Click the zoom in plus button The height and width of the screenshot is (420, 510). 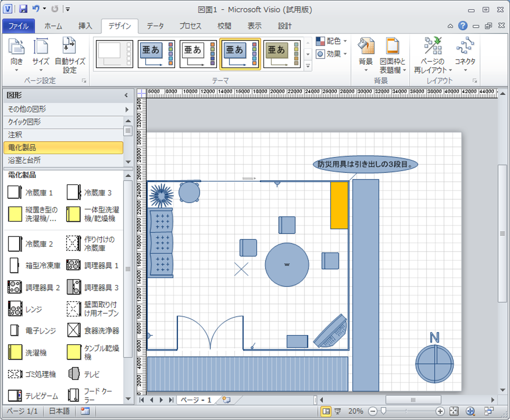[x=439, y=411]
